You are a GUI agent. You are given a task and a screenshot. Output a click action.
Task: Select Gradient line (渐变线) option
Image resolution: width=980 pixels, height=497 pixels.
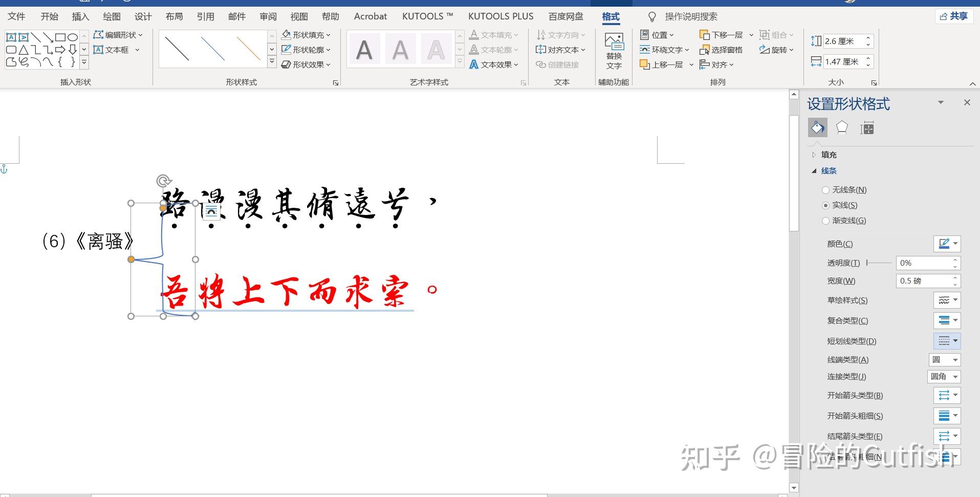coord(844,221)
